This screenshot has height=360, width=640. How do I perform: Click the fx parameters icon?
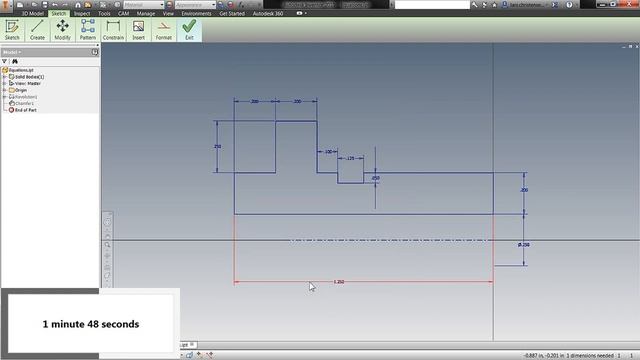[241, 5]
